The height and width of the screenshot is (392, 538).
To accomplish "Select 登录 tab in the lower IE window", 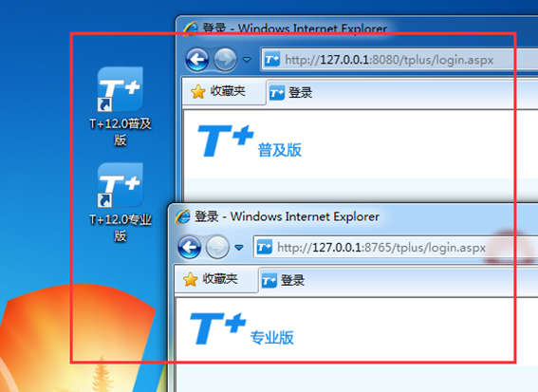I will 283,280.
